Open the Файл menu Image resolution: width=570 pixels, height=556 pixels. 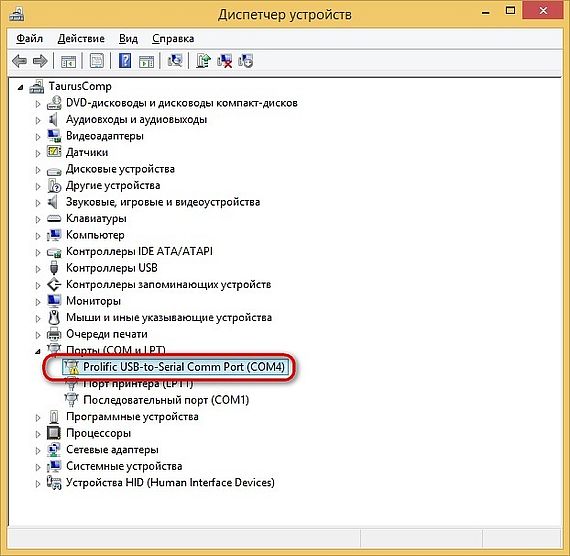(29, 39)
